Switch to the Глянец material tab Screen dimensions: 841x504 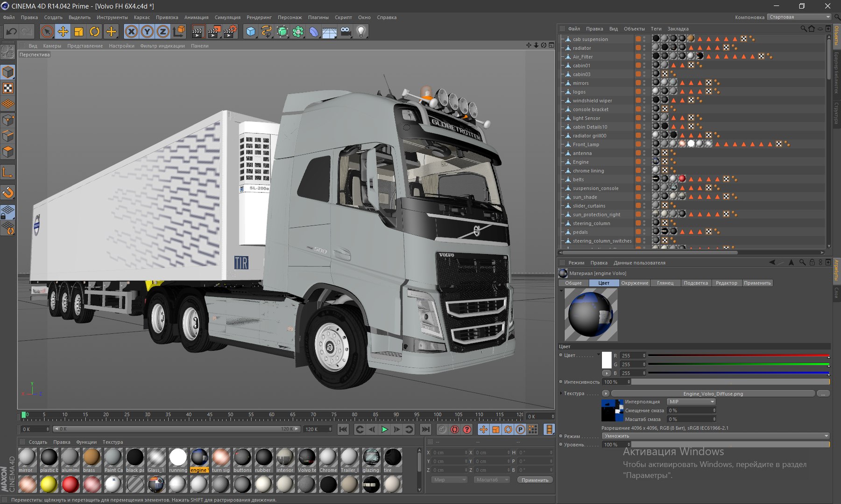665,283
